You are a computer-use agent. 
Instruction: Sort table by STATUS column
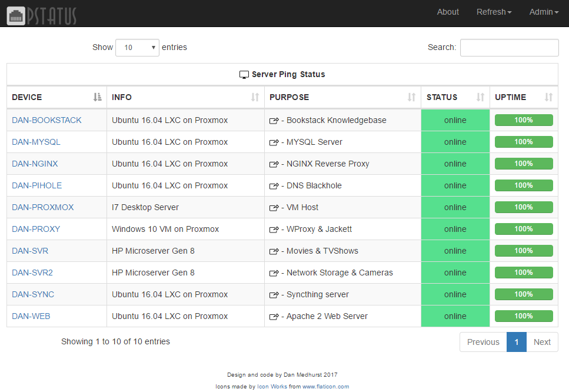pyautogui.click(x=455, y=97)
